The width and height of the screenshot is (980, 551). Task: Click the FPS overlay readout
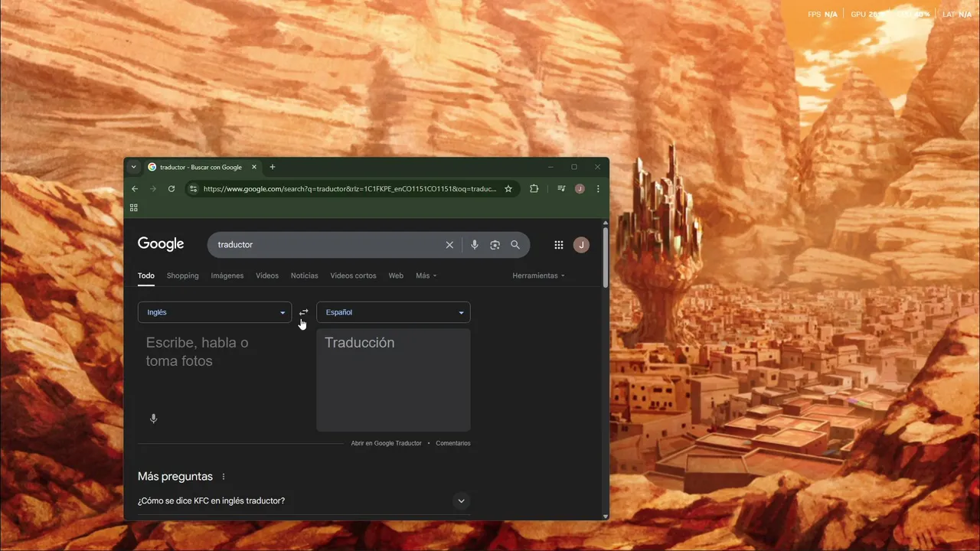[x=823, y=15]
